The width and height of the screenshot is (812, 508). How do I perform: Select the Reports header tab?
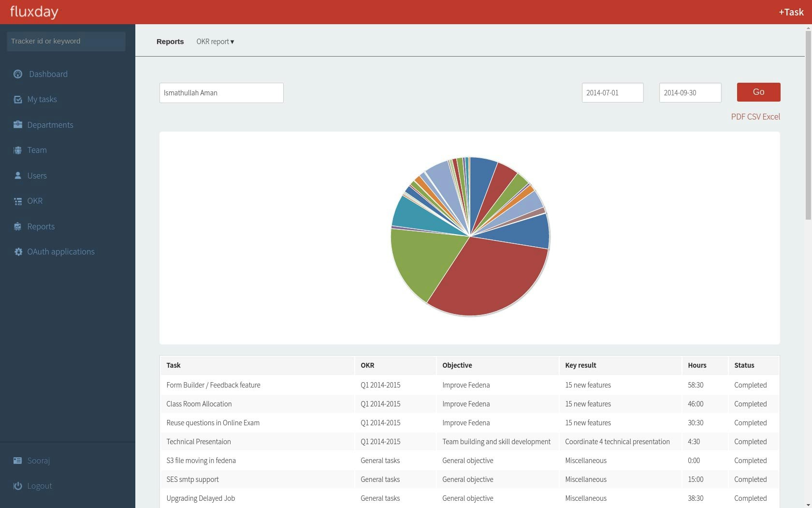pyautogui.click(x=170, y=42)
